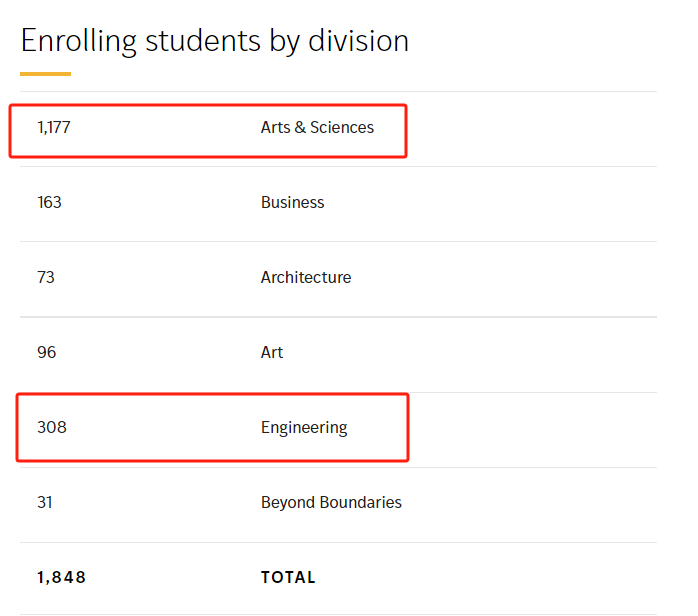Select the 73 Architecture count
Viewport: 698px width, 616px height.
coord(46,277)
